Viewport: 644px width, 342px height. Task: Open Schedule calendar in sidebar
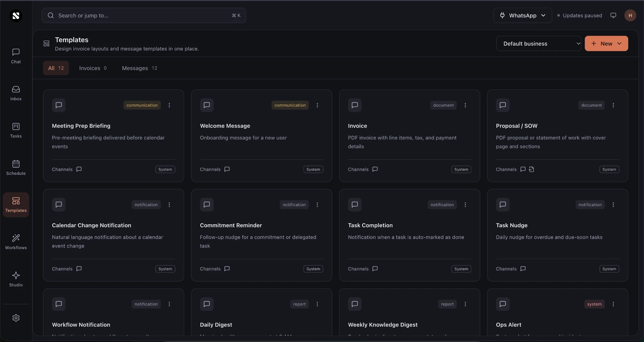16,168
